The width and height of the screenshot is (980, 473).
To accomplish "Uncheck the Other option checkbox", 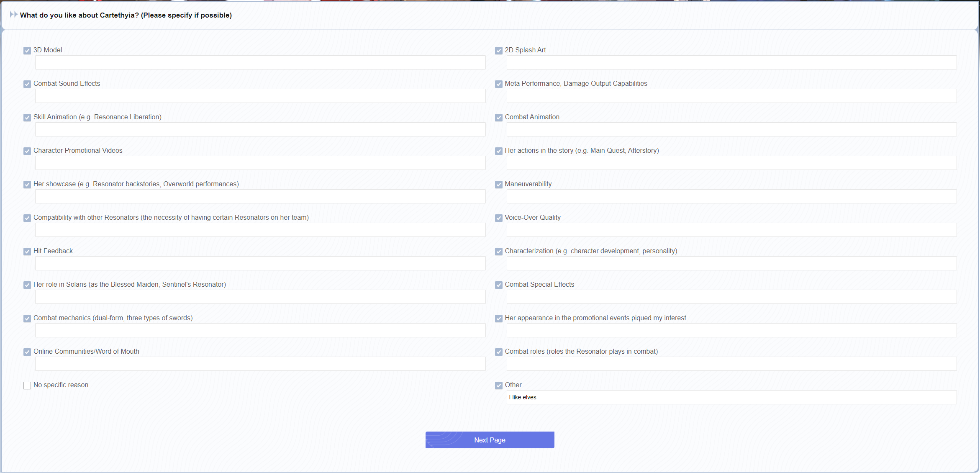I will tap(498, 386).
